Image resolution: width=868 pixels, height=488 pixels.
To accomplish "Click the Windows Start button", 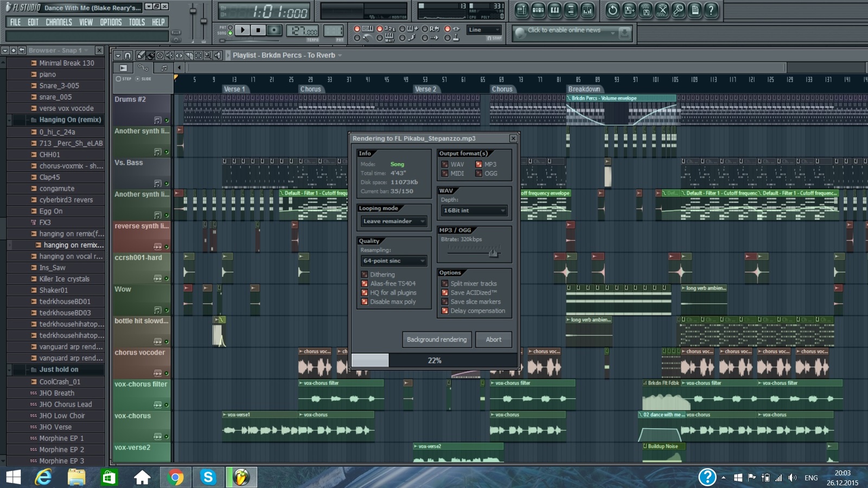I will pos(13,477).
